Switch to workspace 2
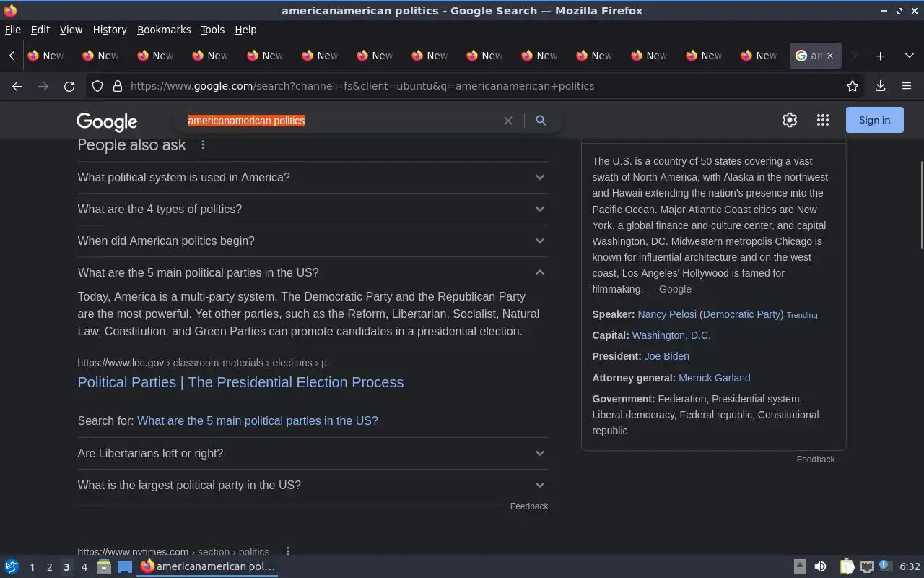Image resolution: width=924 pixels, height=578 pixels. (x=49, y=567)
